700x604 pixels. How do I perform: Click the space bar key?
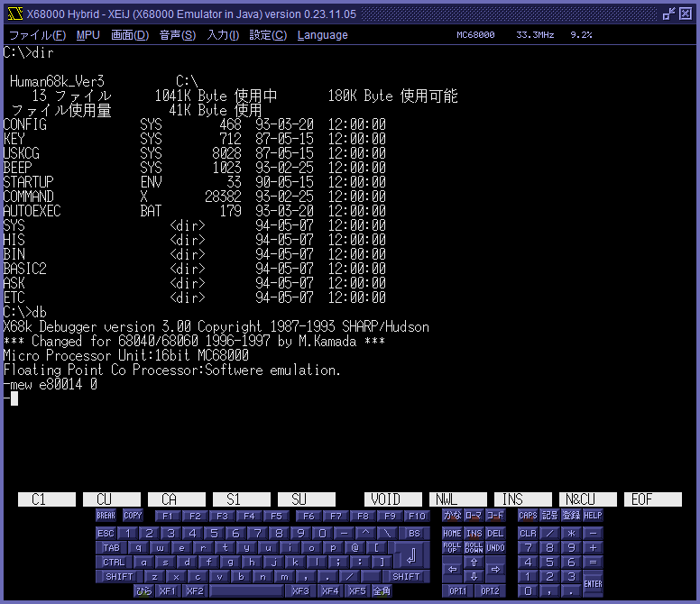click(247, 591)
